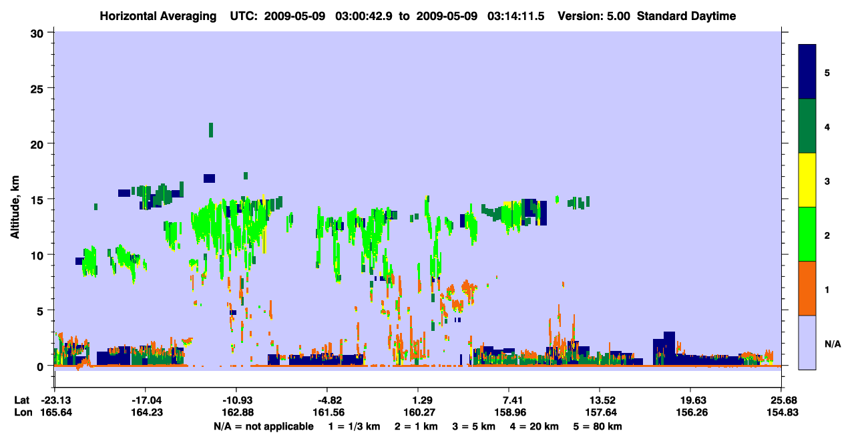This screenshot has width=868, height=445.
Task: Click the '4 = 20 km' legend entry
Action: pos(534,426)
